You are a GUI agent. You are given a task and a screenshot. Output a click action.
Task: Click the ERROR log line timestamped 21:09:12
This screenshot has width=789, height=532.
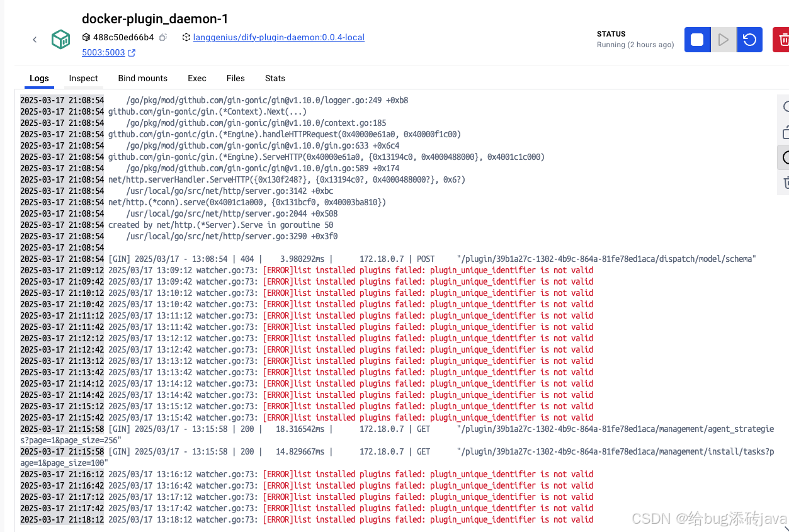pos(307,270)
